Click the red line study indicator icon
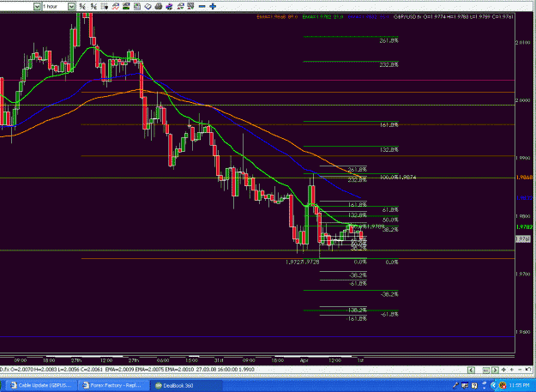536x392 pixels. [115, 7]
